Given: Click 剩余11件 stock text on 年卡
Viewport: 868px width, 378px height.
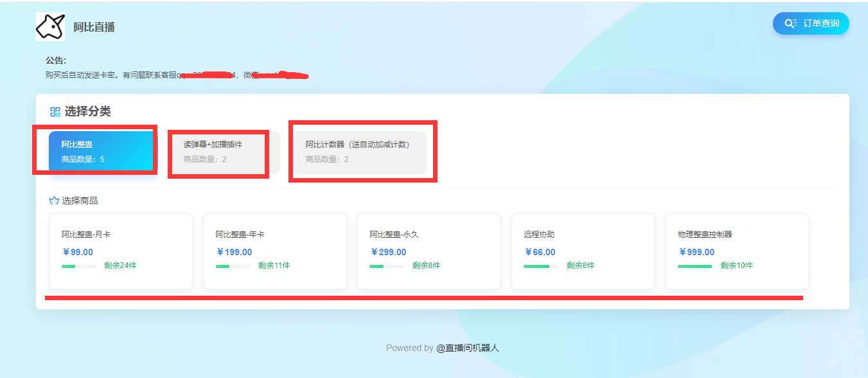Looking at the screenshot, I should tap(274, 265).
